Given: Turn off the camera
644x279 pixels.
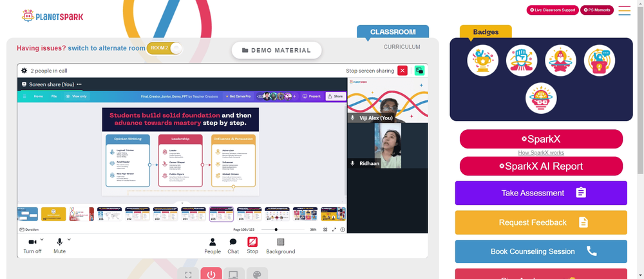Looking at the screenshot, I should 32,246.
